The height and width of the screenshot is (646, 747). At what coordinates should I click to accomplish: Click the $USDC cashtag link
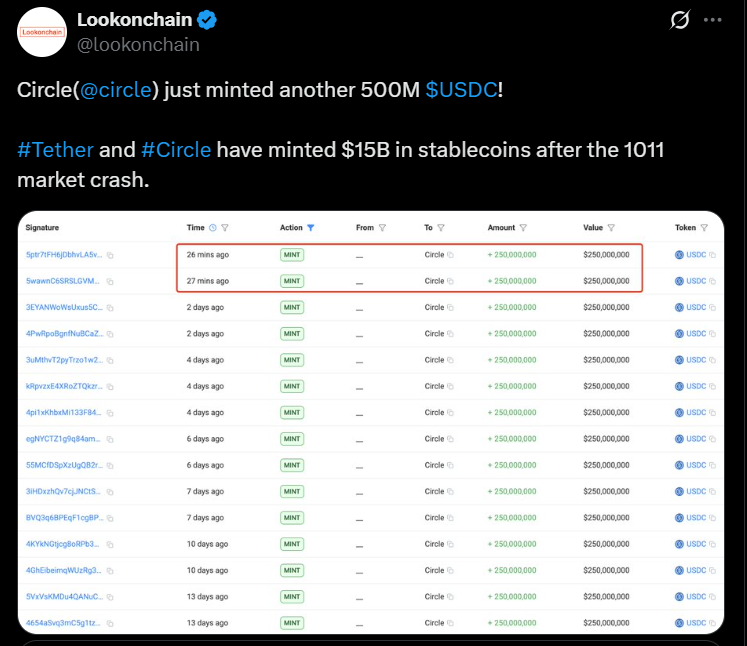pos(461,90)
